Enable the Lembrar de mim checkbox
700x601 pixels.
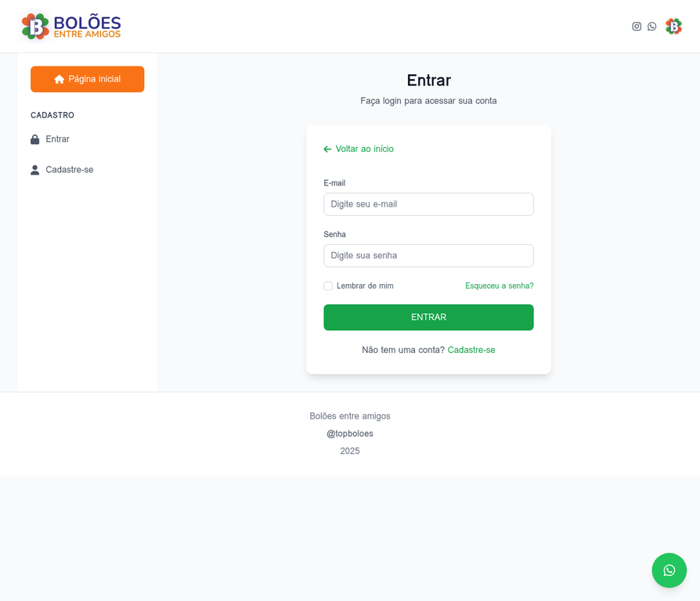click(327, 286)
